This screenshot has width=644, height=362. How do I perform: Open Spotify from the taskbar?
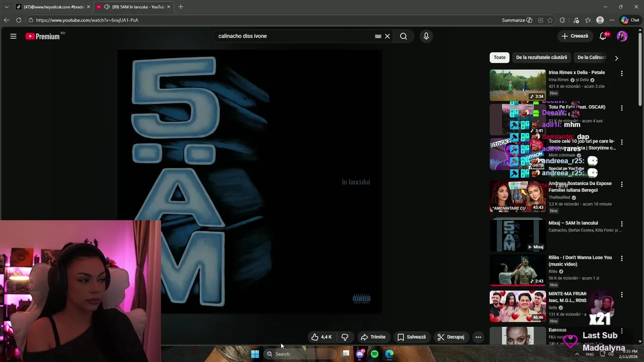[x=374, y=354]
